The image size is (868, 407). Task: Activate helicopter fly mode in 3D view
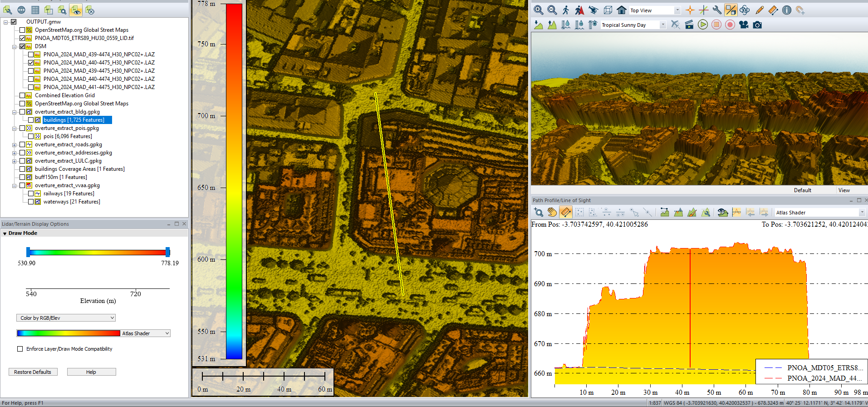click(593, 10)
